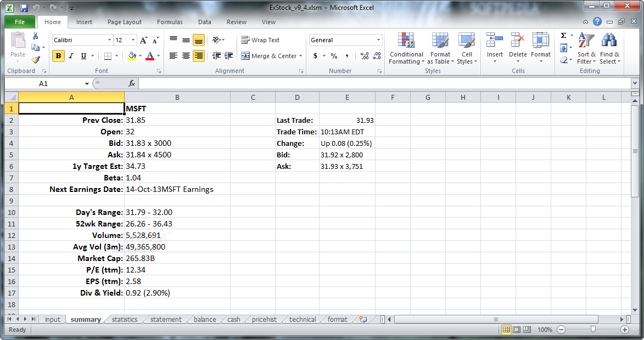The height and width of the screenshot is (340, 644).
Task: Switch to the Data ribbon tab
Action: (x=205, y=22)
